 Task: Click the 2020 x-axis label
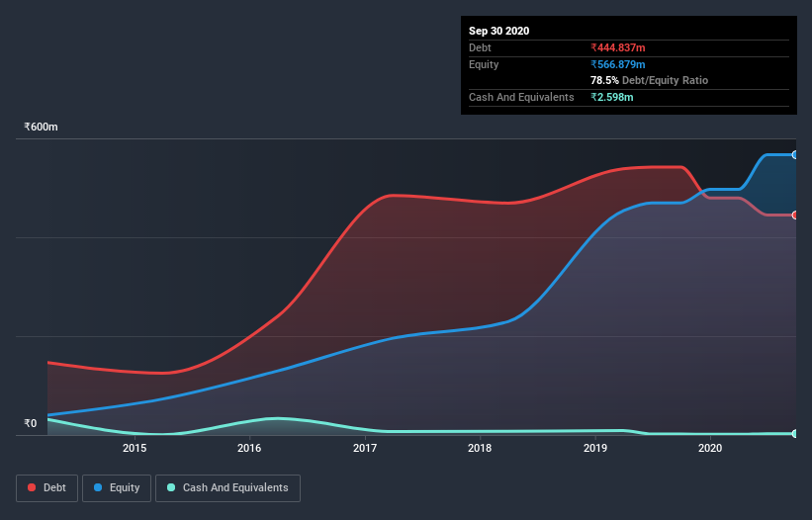click(710, 448)
